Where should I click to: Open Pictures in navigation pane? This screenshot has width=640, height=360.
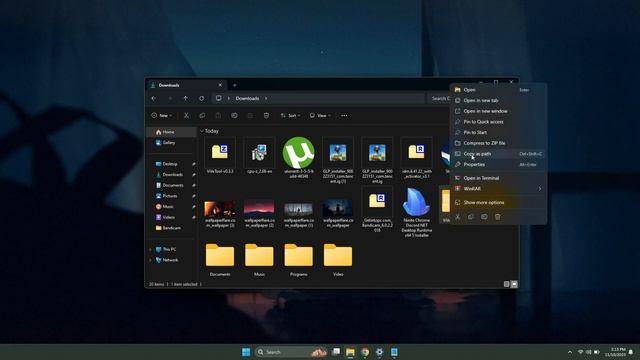171,196
